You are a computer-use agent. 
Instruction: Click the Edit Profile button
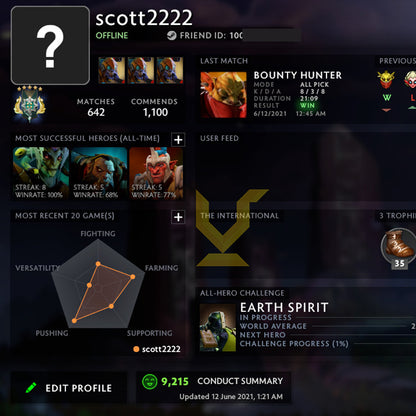click(69, 388)
